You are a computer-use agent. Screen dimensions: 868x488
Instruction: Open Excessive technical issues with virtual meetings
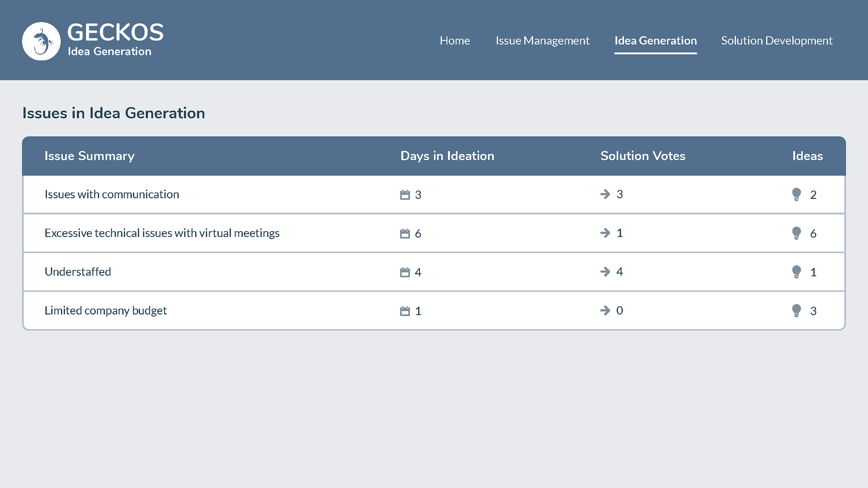click(162, 233)
